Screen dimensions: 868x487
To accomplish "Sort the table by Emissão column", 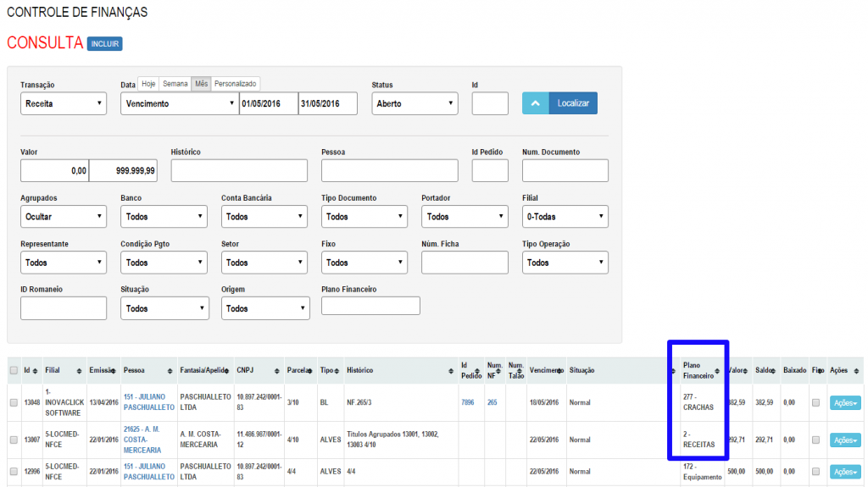I will click(x=103, y=370).
